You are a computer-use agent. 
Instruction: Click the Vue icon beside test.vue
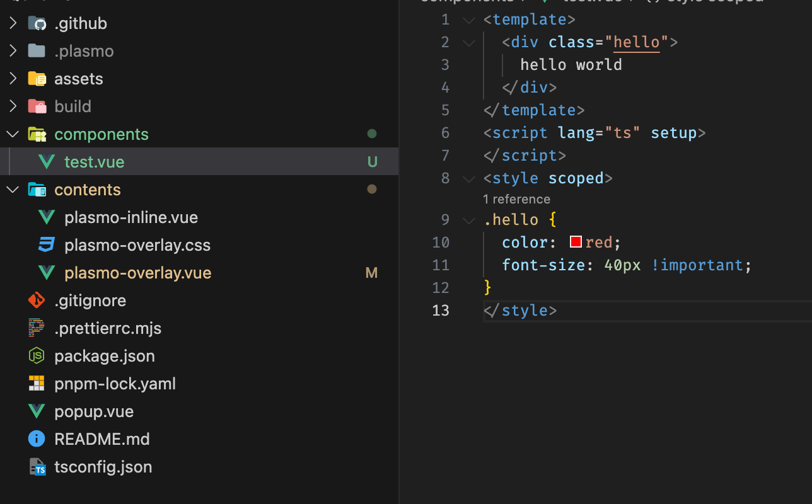point(47,162)
